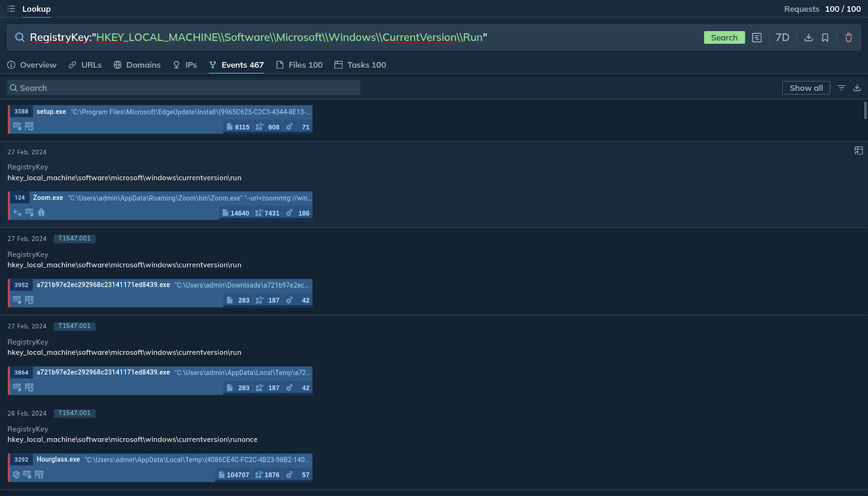Click the expand details icon on first event

858,151
